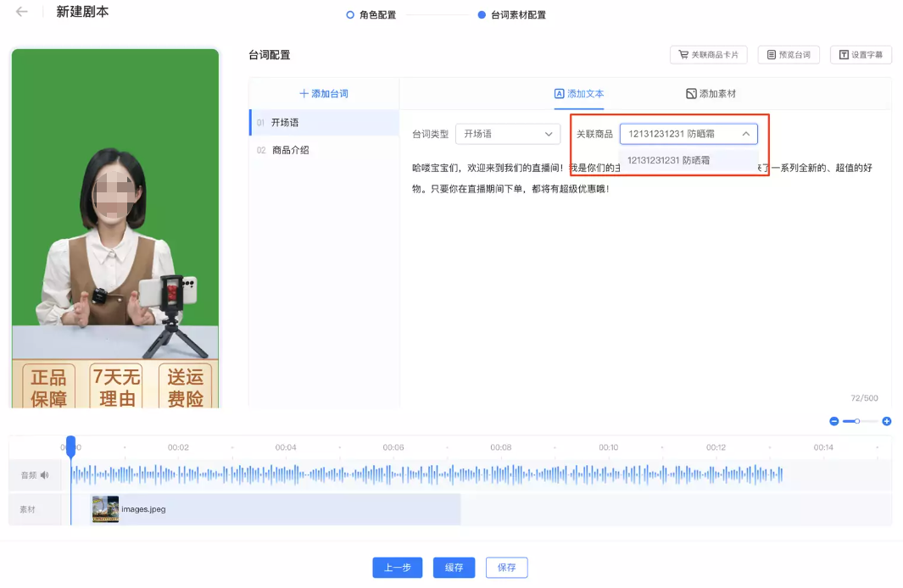Open the 台词类型 dropdown
The image size is (903, 588).
pyautogui.click(x=507, y=134)
